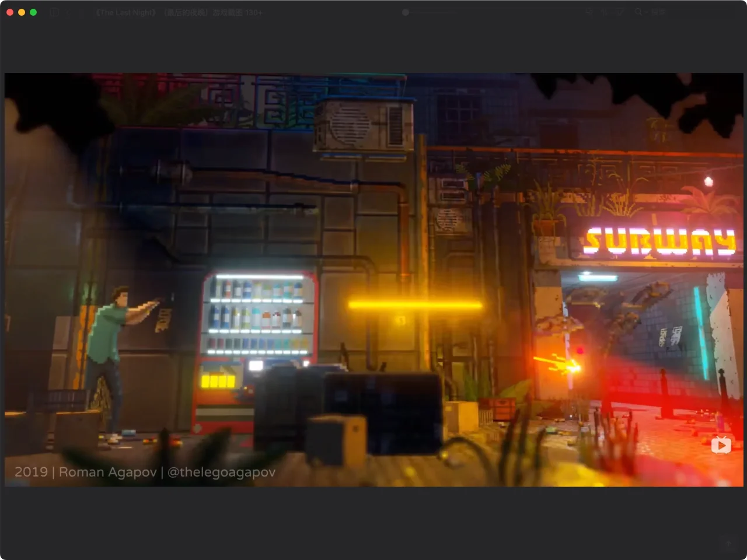
Task: Click the displayed Subway street game image
Action: (x=373, y=279)
